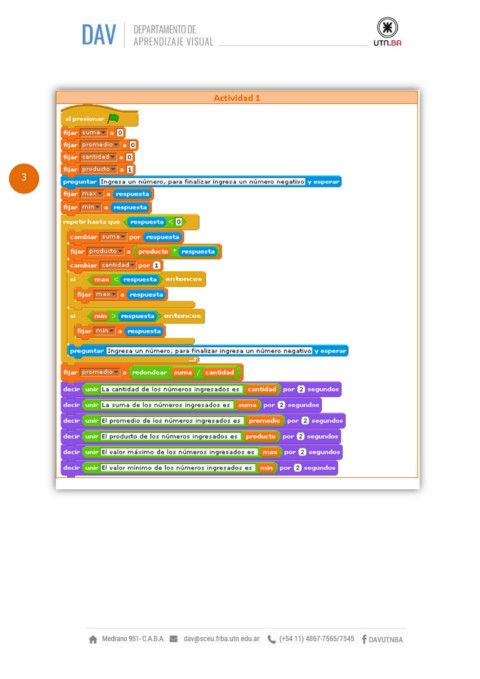Click the UTN.BA logo icon

387,31
